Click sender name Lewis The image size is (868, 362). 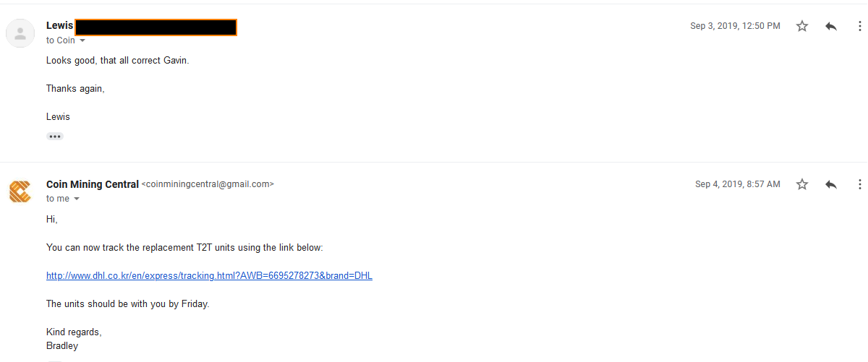59,25
